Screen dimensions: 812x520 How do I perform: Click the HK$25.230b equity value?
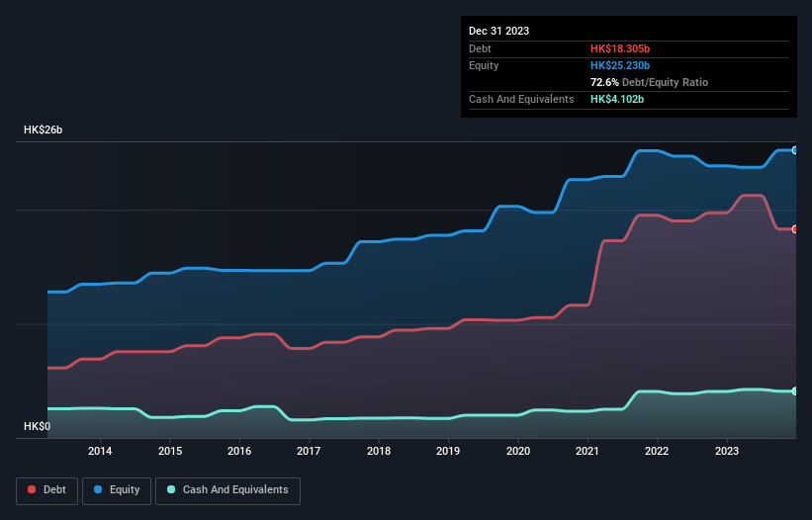(x=620, y=65)
